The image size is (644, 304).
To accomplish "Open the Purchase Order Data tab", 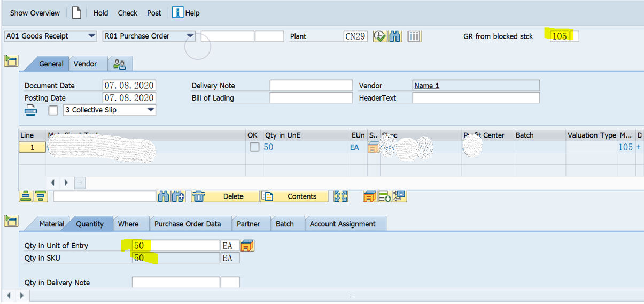I will [188, 224].
